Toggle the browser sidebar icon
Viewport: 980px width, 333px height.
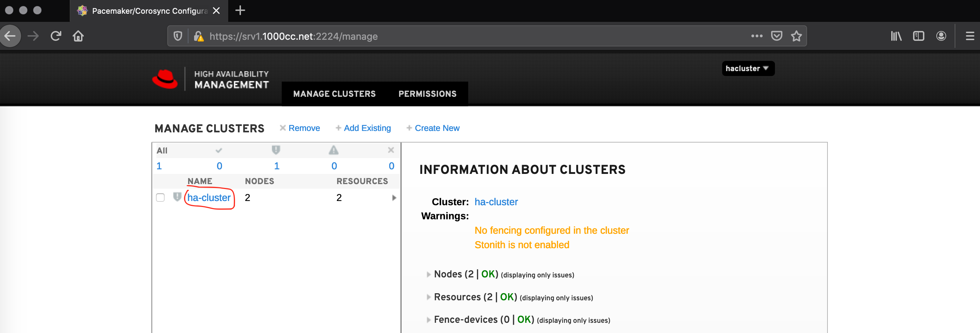pyautogui.click(x=918, y=36)
